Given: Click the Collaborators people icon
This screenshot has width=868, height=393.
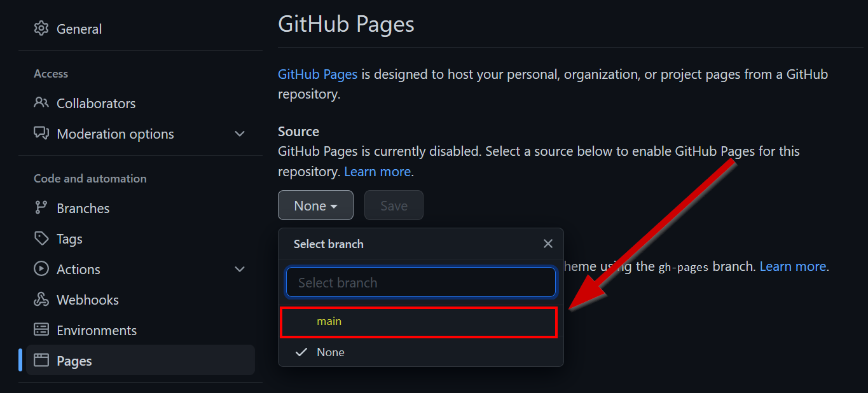Looking at the screenshot, I should click(41, 103).
